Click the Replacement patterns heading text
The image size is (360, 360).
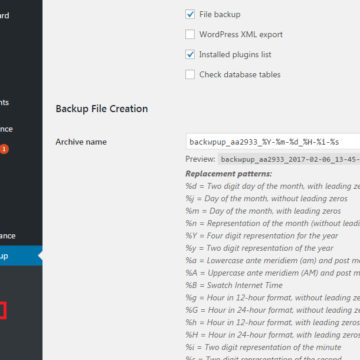coord(229,174)
